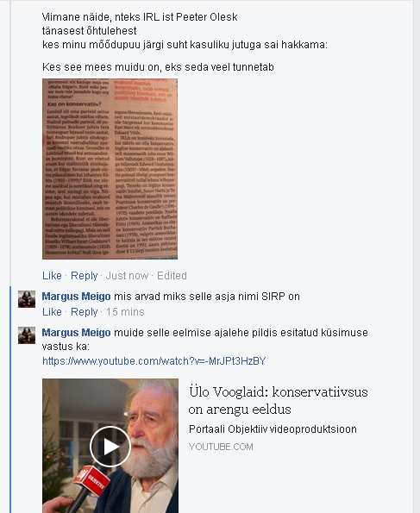Open Margus Meigo's name on the SIRP comment
Image resolution: width=420 pixels, height=513 pixels.
(76, 297)
